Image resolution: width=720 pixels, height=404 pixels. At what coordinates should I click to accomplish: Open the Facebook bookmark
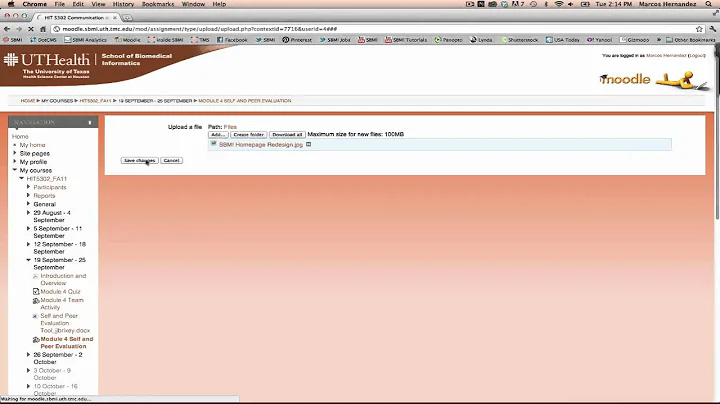point(232,40)
